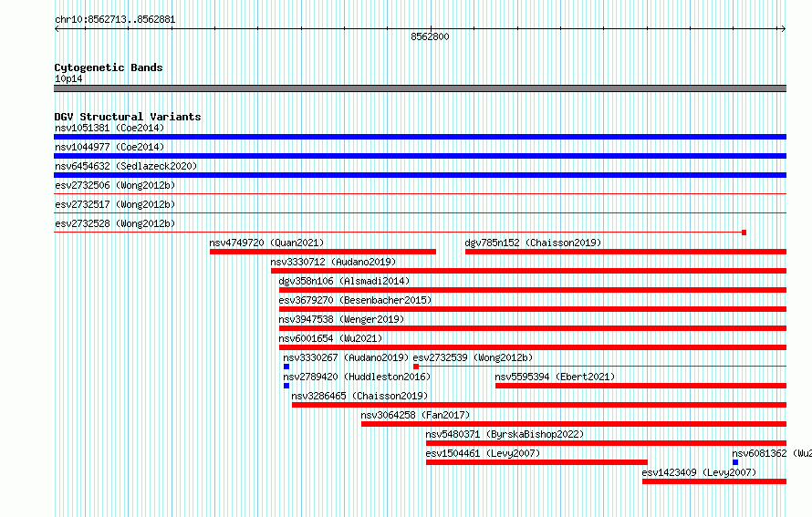This screenshot has width=812, height=517.
Task: Click the red bar of esv1504461
Action: [x=536, y=462]
